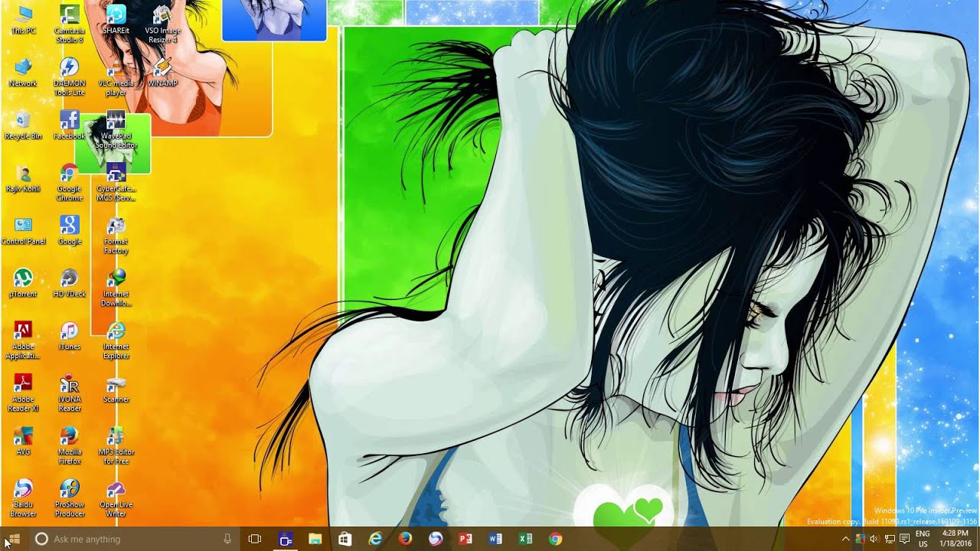Launch Firefox from the taskbar

(x=405, y=539)
